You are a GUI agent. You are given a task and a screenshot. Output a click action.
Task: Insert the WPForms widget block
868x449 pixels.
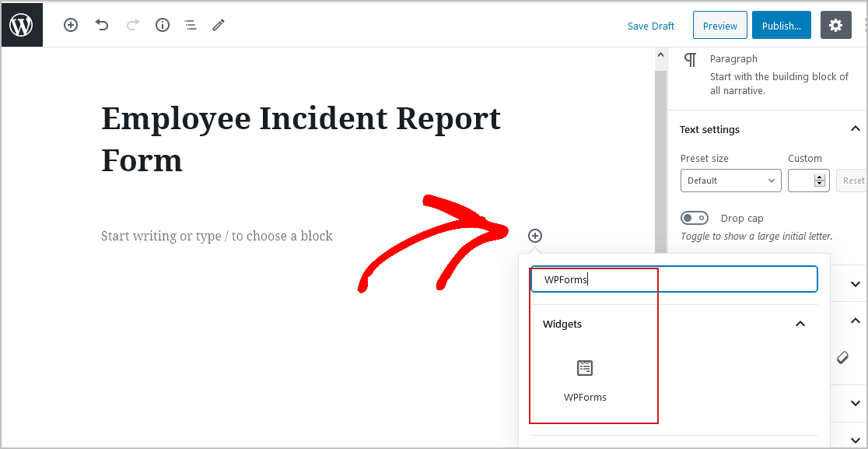coord(585,381)
